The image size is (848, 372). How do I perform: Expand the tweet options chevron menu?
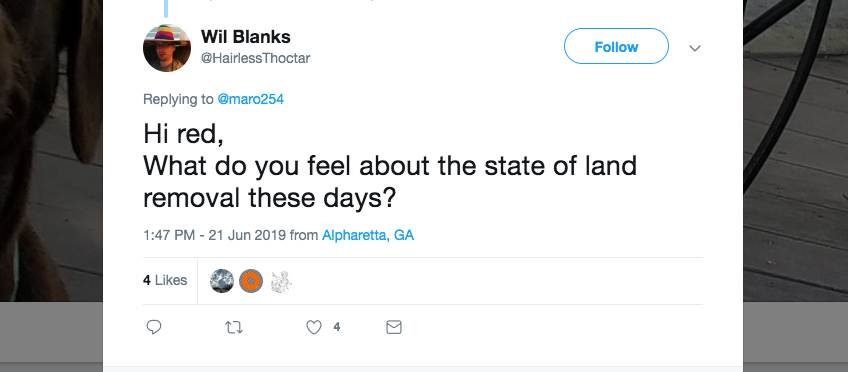click(695, 48)
